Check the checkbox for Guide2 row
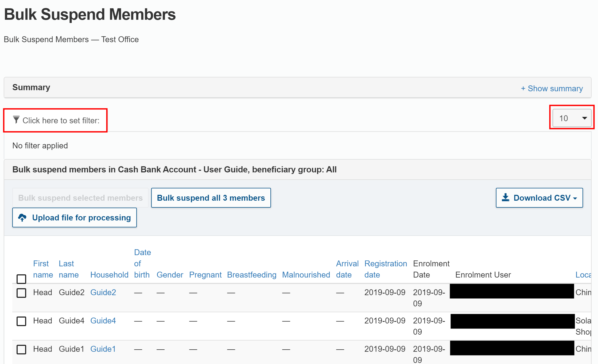Image resolution: width=598 pixels, height=364 pixels. click(21, 293)
